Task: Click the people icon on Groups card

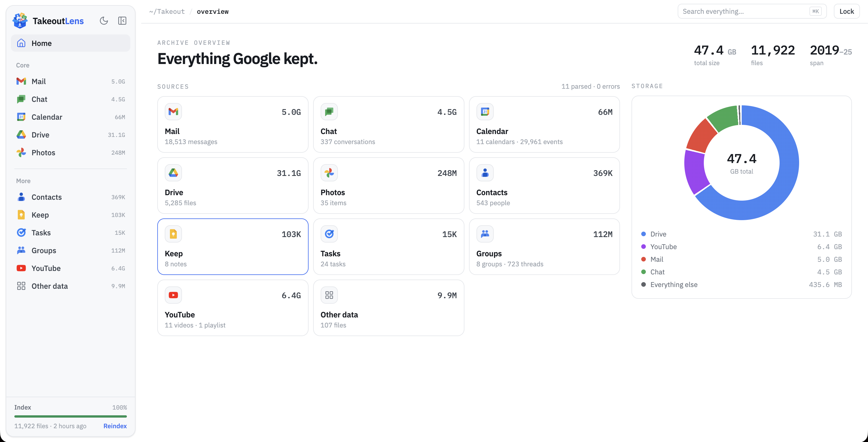Action: coord(485,234)
